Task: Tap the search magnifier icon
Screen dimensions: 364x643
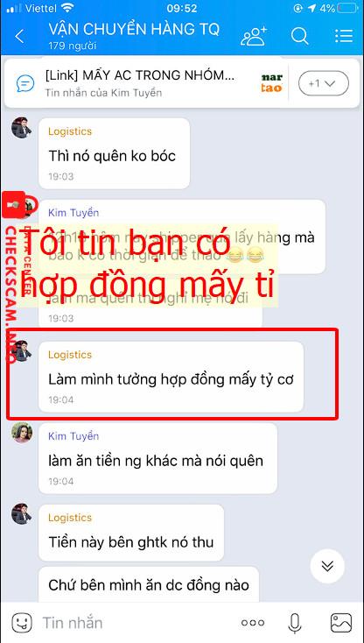Action: coord(299,36)
